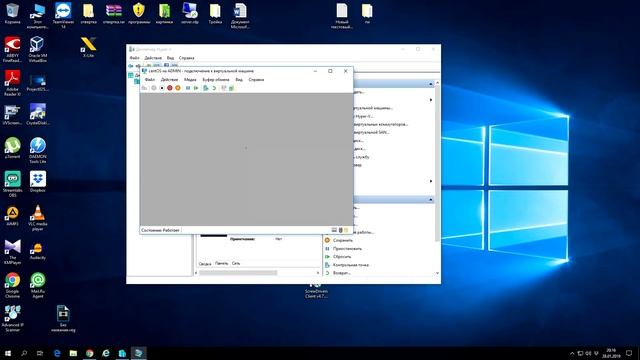Expand the upper submenu arrow in actions pane
Viewport: 640px width, 360px height.
[x=431, y=100]
